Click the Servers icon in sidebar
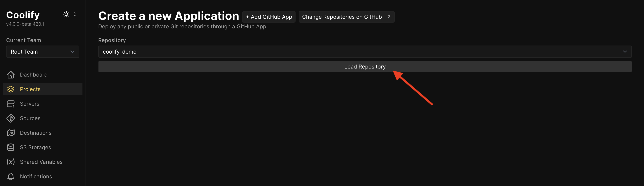Image resolution: width=644 pixels, height=186 pixels. 11,104
